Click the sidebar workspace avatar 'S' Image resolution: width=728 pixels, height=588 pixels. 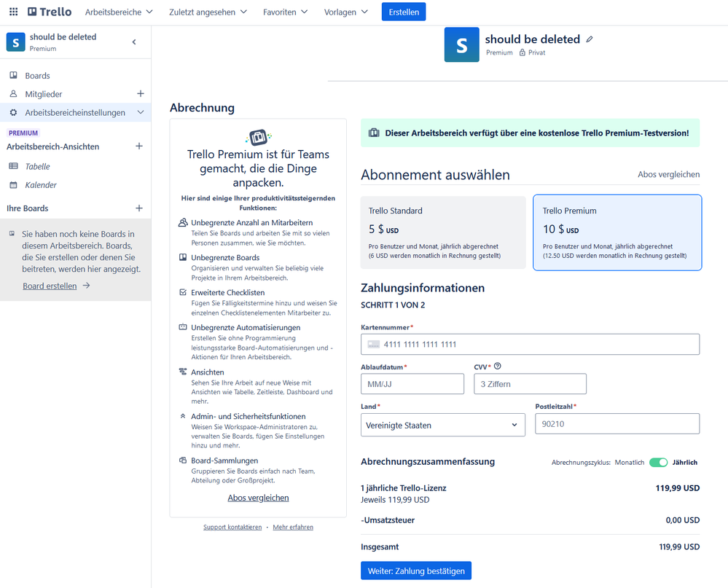[16, 42]
